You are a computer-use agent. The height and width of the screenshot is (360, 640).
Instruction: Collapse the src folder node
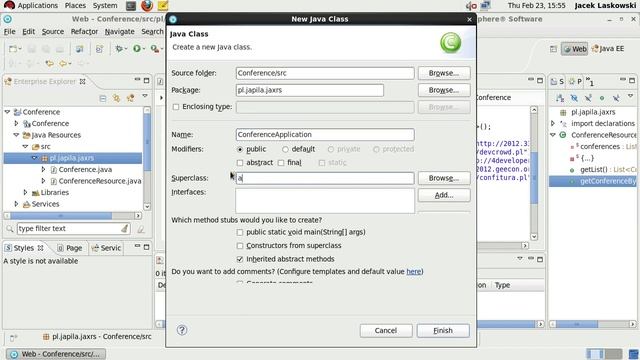tap(25, 146)
